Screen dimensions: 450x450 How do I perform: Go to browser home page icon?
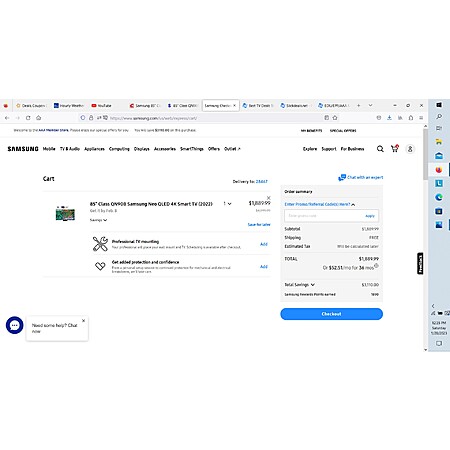[x=39, y=118]
